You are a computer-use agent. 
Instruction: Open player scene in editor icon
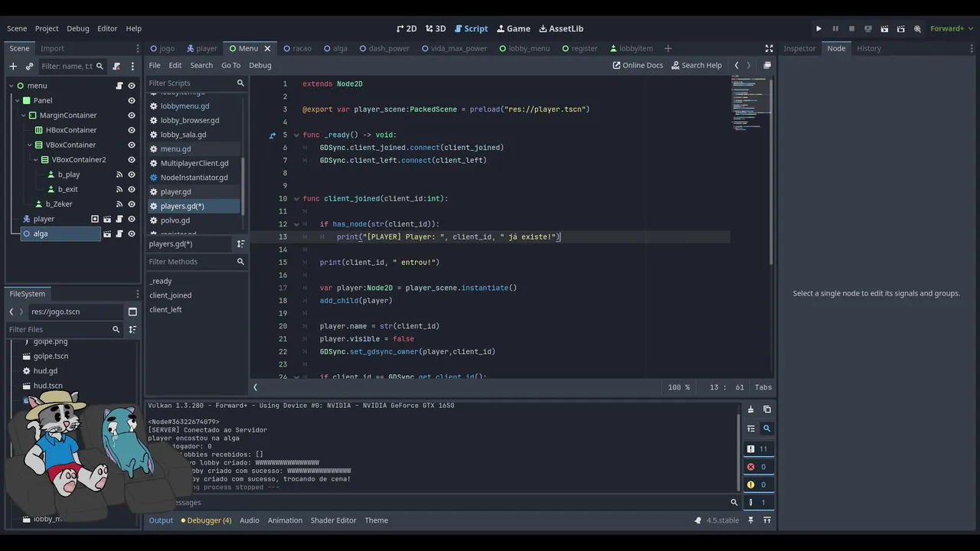[x=107, y=219]
